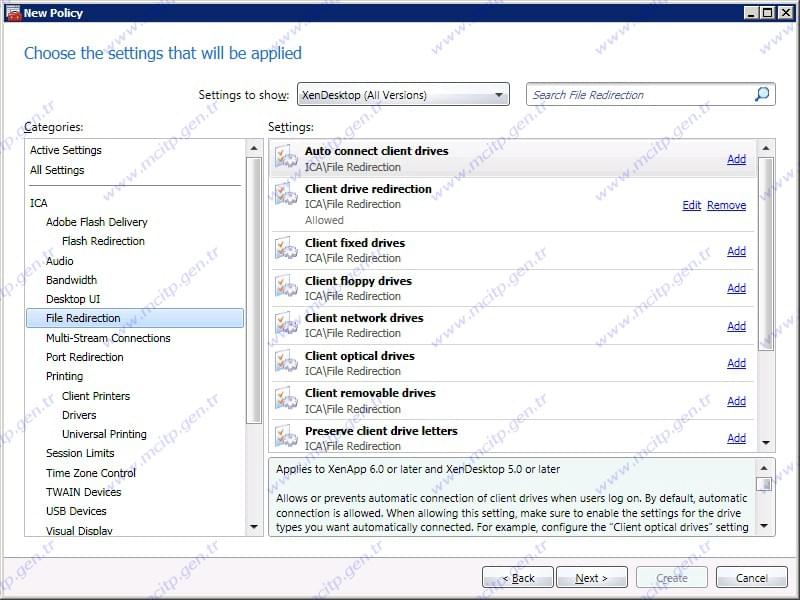Select the Session Limits category
The height and width of the screenshot is (600, 800).
[80, 453]
